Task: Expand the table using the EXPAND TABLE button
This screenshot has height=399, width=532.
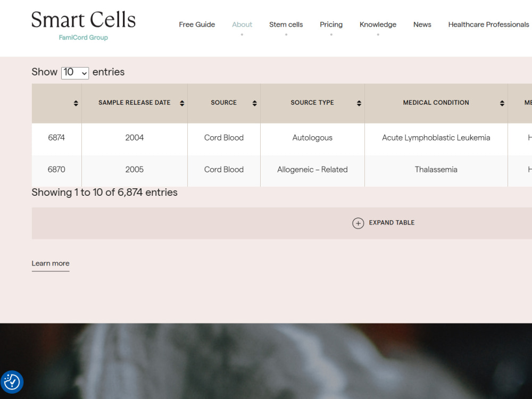Action: pos(282,223)
